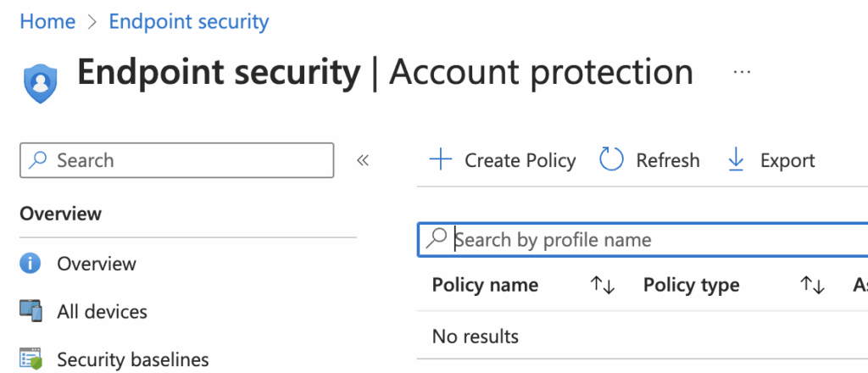Click the Create Policy plus icon
Screen dimensions: 868x373
tap(440, 160)
